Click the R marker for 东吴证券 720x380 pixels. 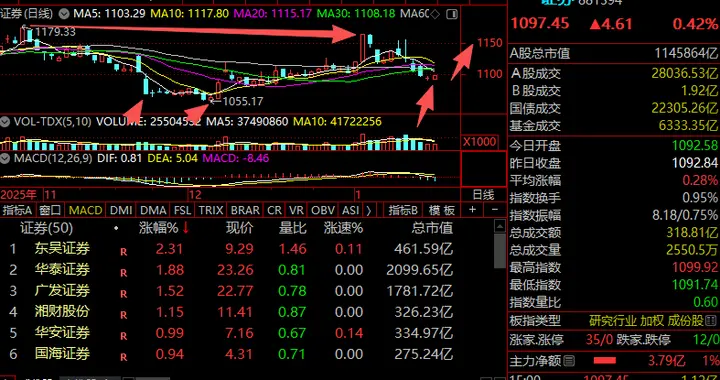coord(123,252)
